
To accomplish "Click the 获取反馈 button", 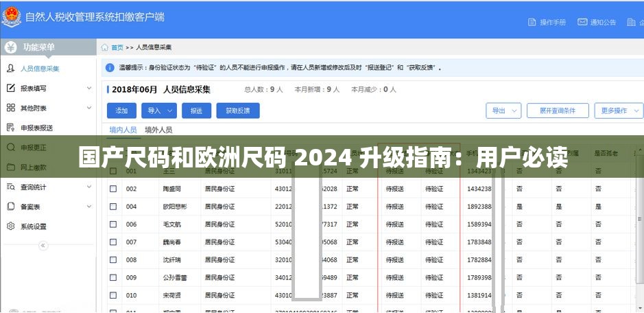I will [x=238, y=111].
